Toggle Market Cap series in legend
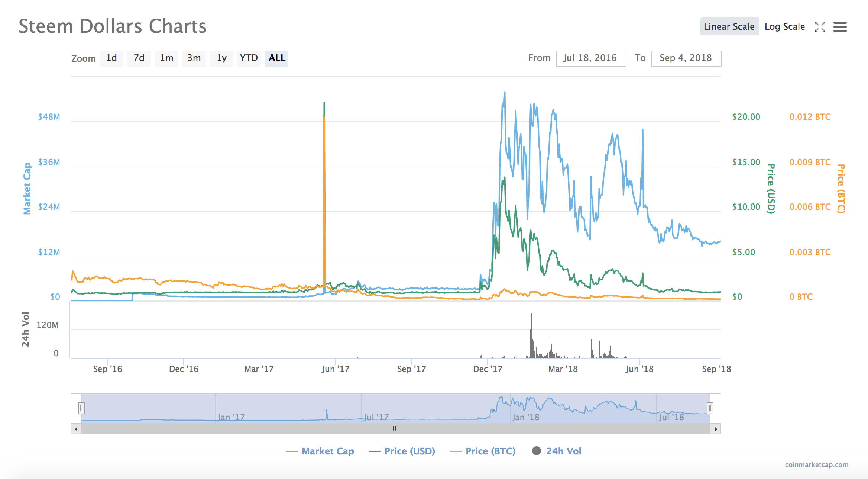 coord(320,451)
